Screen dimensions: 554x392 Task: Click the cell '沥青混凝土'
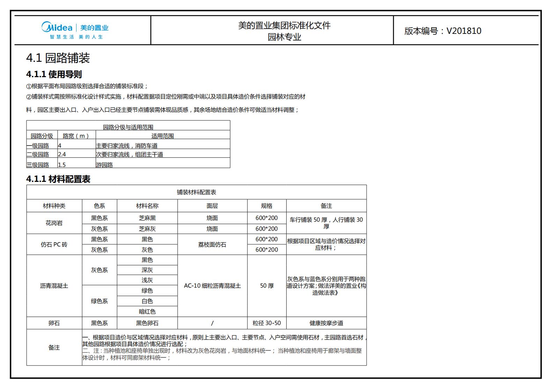click(54, 286)
